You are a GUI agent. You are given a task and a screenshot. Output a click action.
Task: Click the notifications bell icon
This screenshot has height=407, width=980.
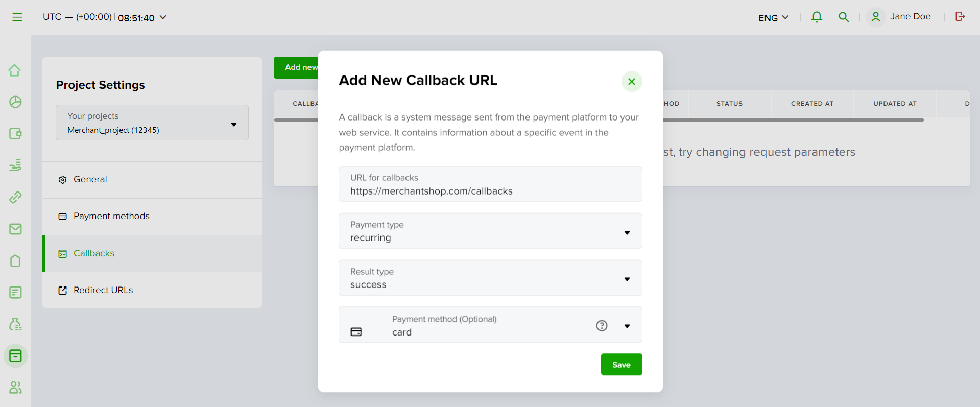tap(817, 17)
